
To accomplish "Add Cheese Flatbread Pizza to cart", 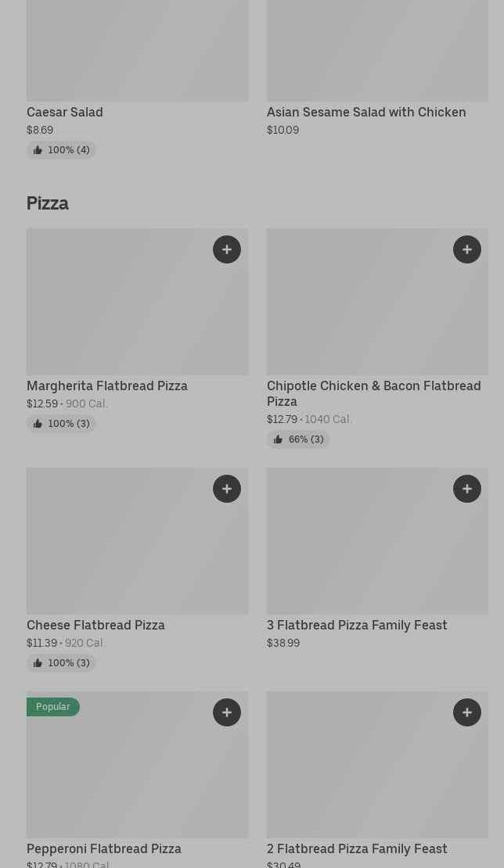I will click(227, 489).
